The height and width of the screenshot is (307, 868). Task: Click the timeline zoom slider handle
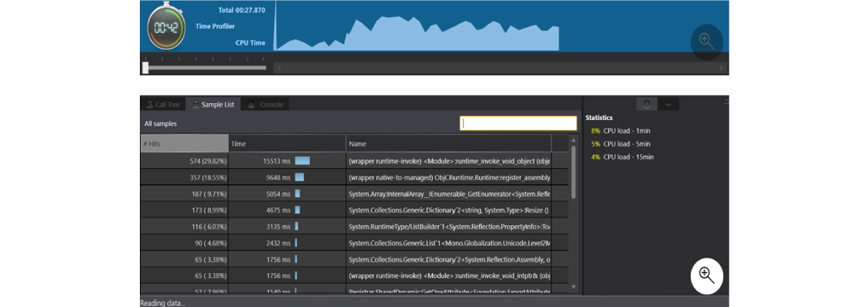(x=145, y=68)
